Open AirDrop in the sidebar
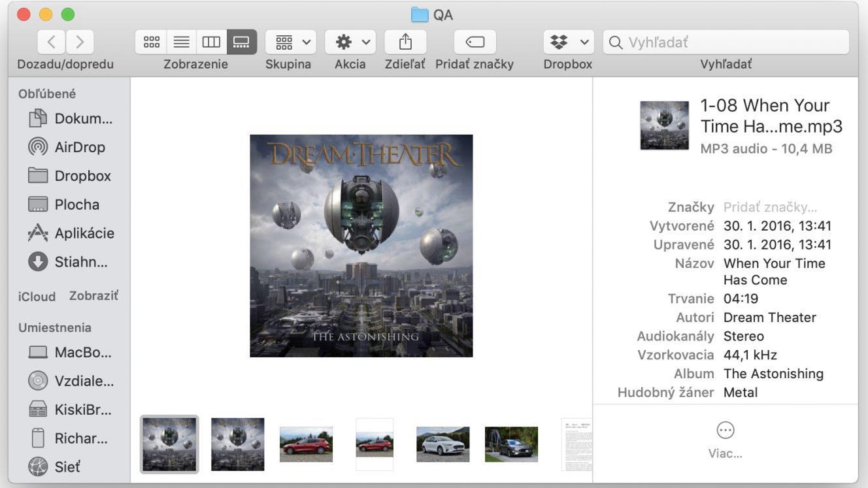This screenshot has width=868, height=488. (x=66, y=147)
